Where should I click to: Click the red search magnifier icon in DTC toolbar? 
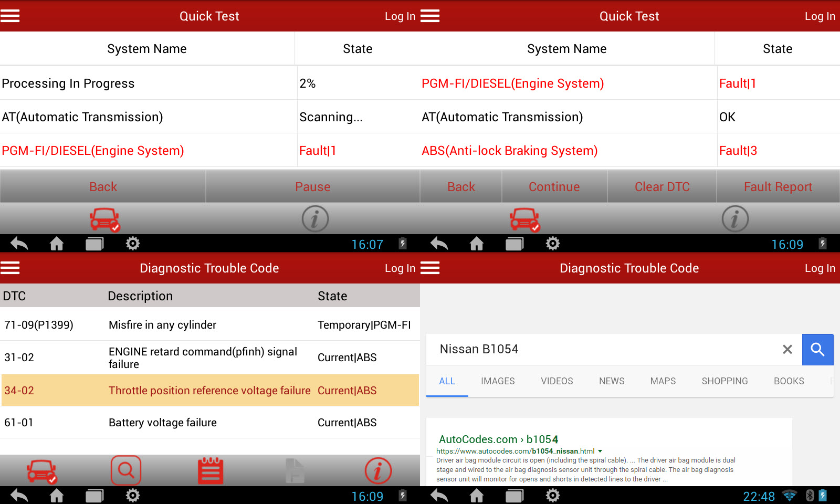[x=126, y=470]
